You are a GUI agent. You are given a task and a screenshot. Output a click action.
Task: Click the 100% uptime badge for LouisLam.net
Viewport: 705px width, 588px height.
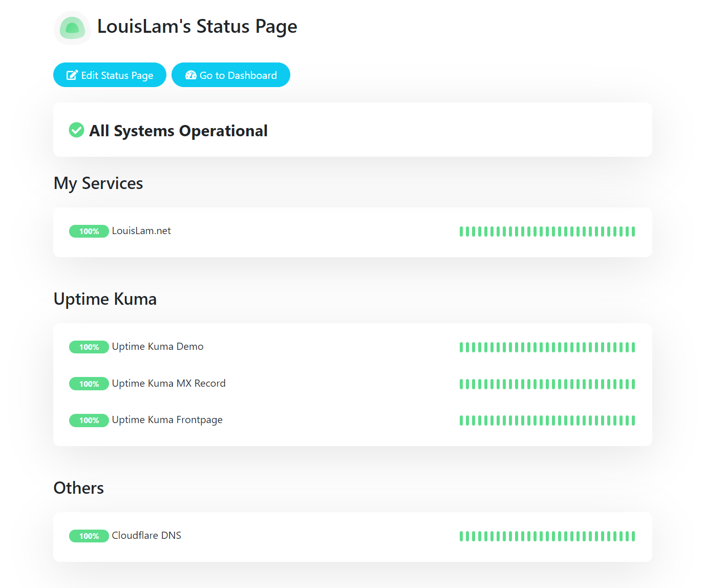pyautogui.click(x=89, y=231)
